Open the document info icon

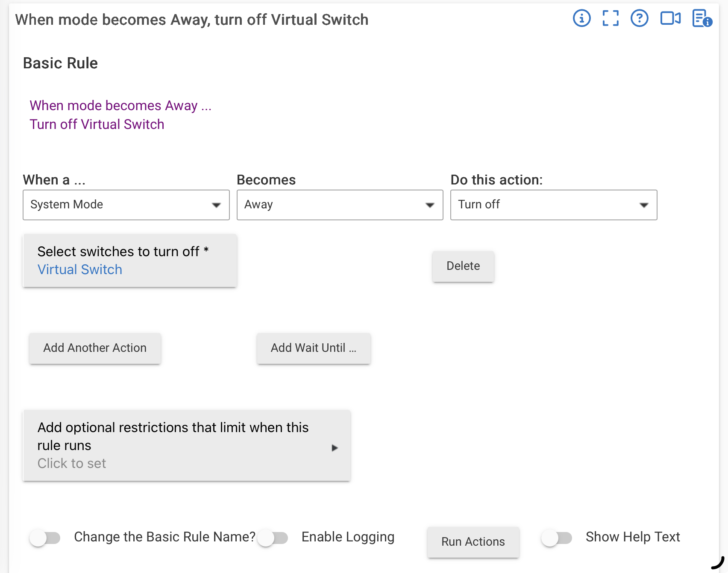(x=702, y=18)
